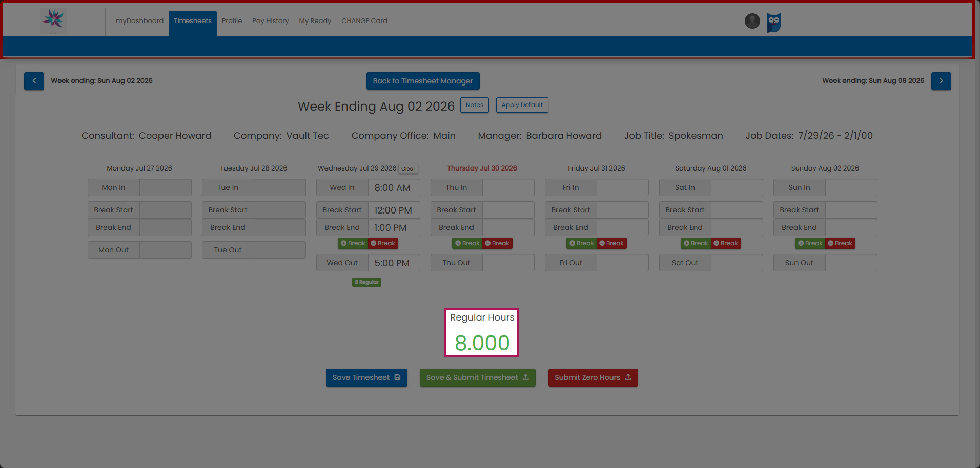The image size is (980, 468).
Task: Click Wednesday Break End time field
Action: [394, 227]
